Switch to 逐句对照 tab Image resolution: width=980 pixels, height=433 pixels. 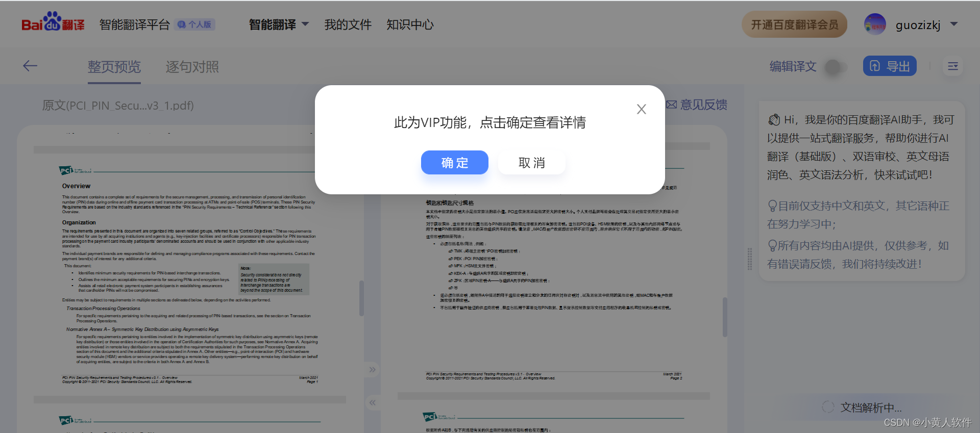(x=192, y=67)
